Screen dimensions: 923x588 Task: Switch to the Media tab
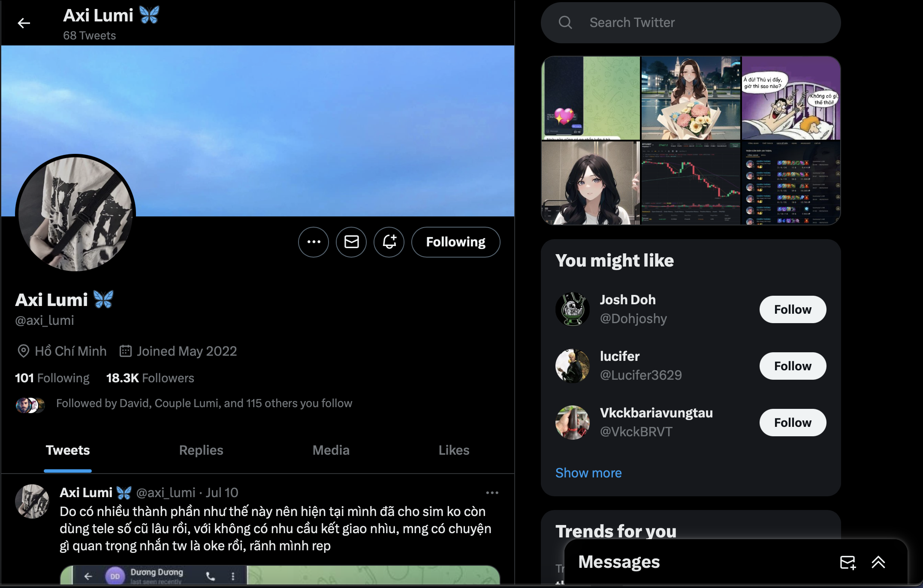click(331, 450)
